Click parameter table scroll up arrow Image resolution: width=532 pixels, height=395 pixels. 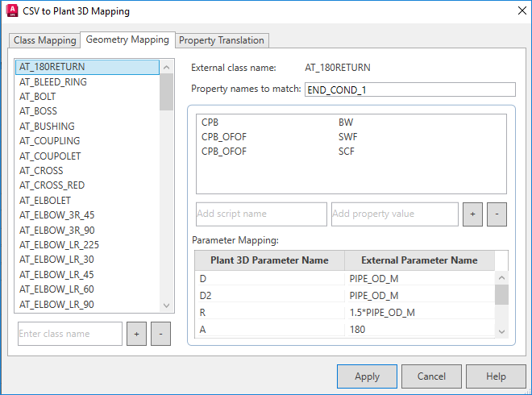point(501,278)
